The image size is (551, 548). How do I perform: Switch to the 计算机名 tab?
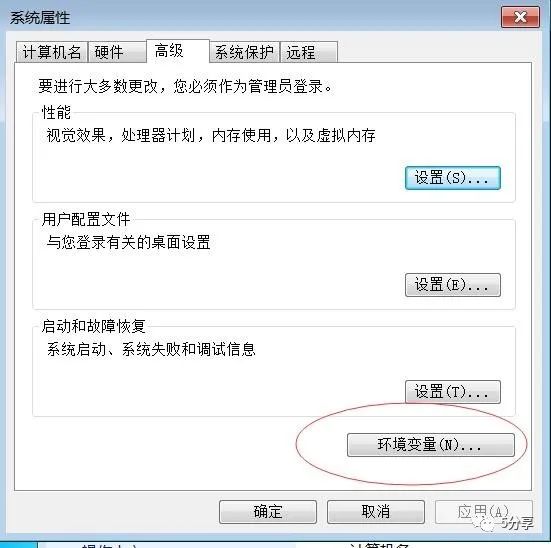tap(52, 52)
